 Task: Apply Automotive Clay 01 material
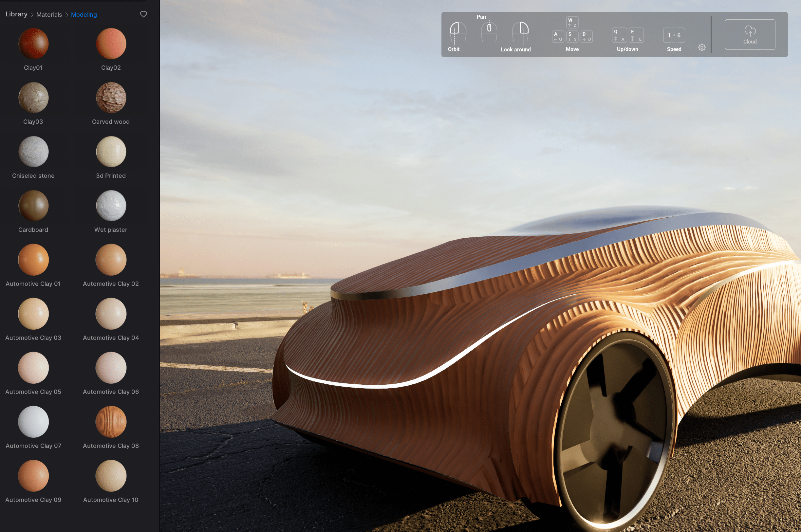tap(33, 260)
